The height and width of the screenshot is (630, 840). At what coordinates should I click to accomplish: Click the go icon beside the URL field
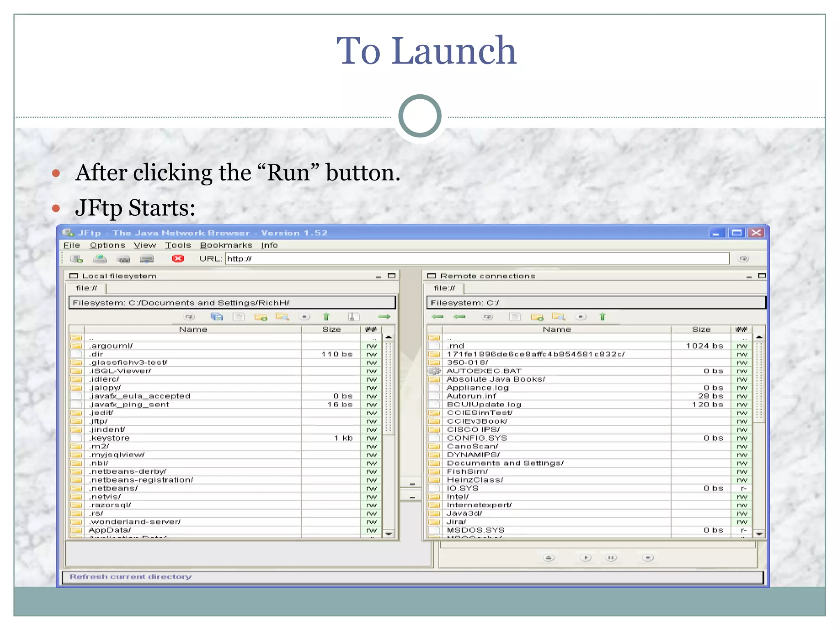[743, 258]
